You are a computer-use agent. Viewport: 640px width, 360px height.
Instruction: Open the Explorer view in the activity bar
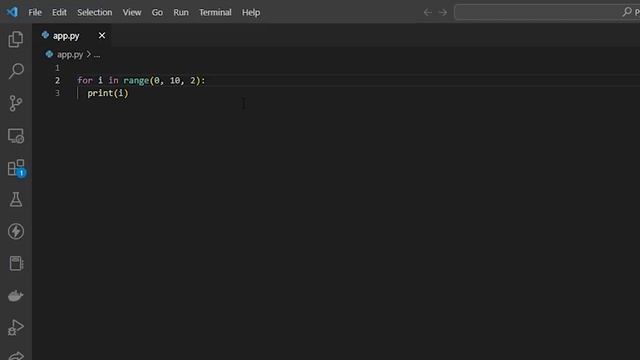click(16, 39)
